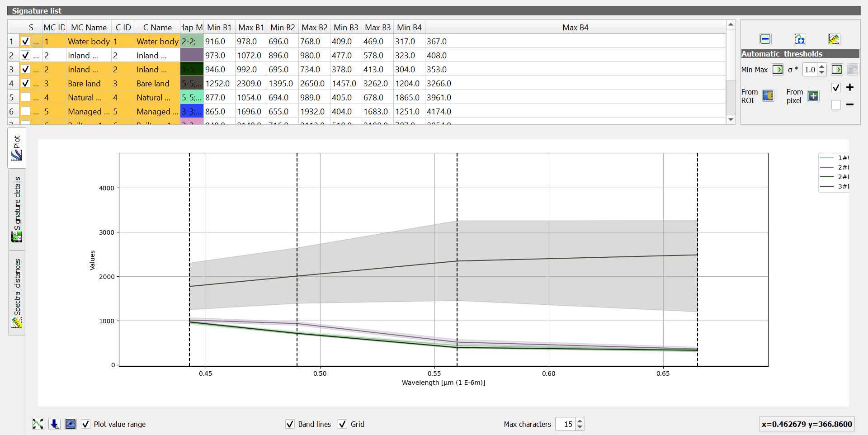Apply the sigma multiplier threshold
The width and height of the screenshot is (868, 435).
click(x=837, y=70)
